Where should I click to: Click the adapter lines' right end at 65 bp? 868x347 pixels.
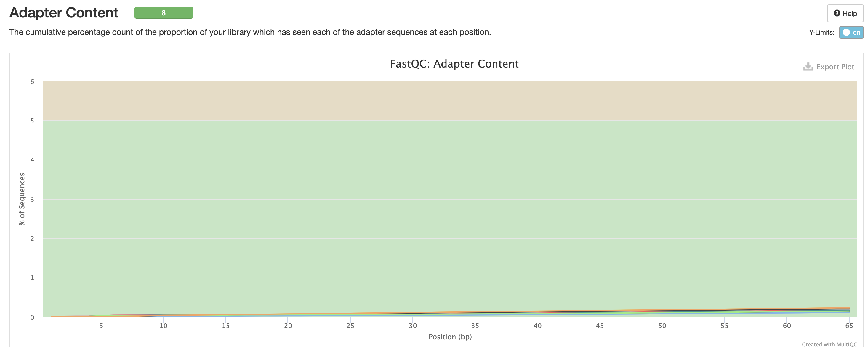[848, 310]
